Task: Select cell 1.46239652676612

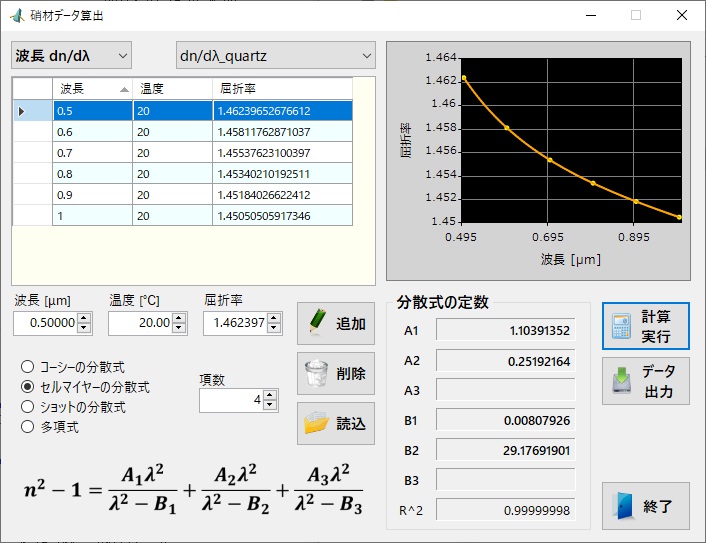Action: 282,111
